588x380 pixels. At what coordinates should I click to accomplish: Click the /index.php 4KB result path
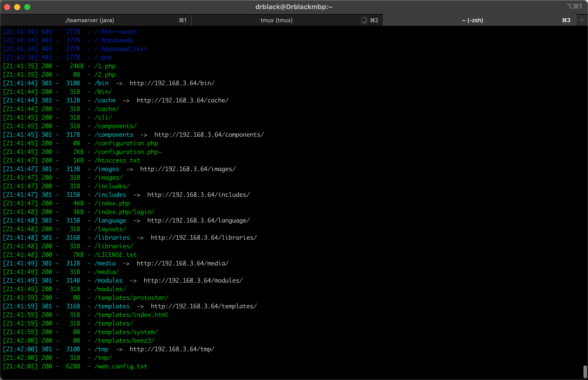[112, 203]
